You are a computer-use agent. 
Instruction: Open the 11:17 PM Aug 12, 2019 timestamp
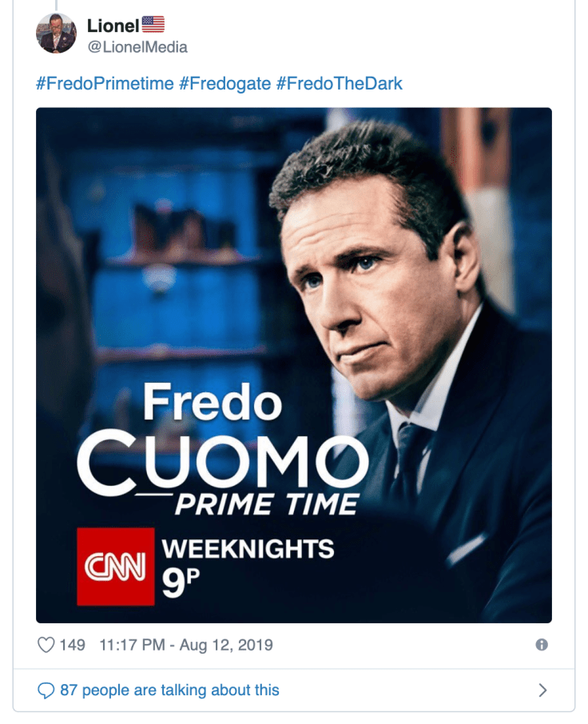pyautogui.click(x=186, y=645)
